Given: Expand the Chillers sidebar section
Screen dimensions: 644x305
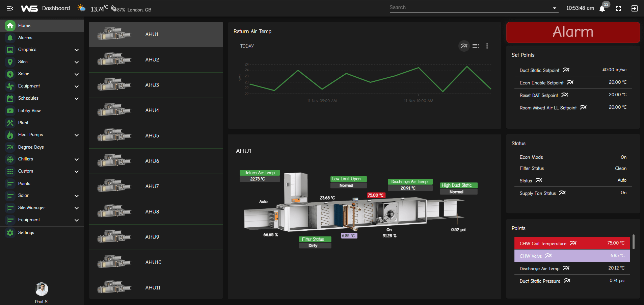Looking at the screenshot, I should click(77, 159).
